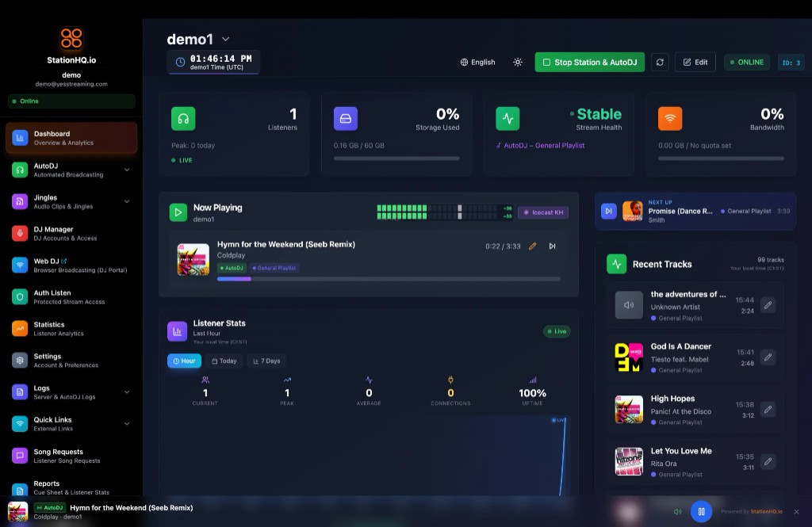The height and width of the screenshot is (527, 812).
Task: Click the Online status in sidebar
Action: pos(71,101)
